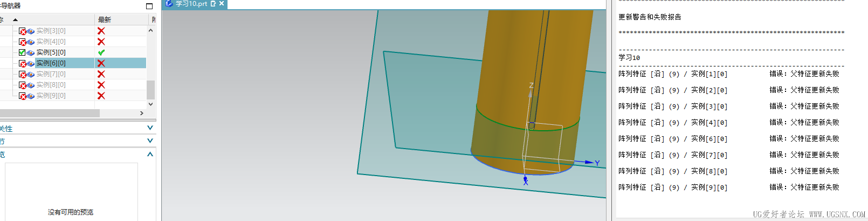Click the Z axis label in viewport
This screenshot has width=868, height=221.
pyautogui.click(x=531, y=85)
